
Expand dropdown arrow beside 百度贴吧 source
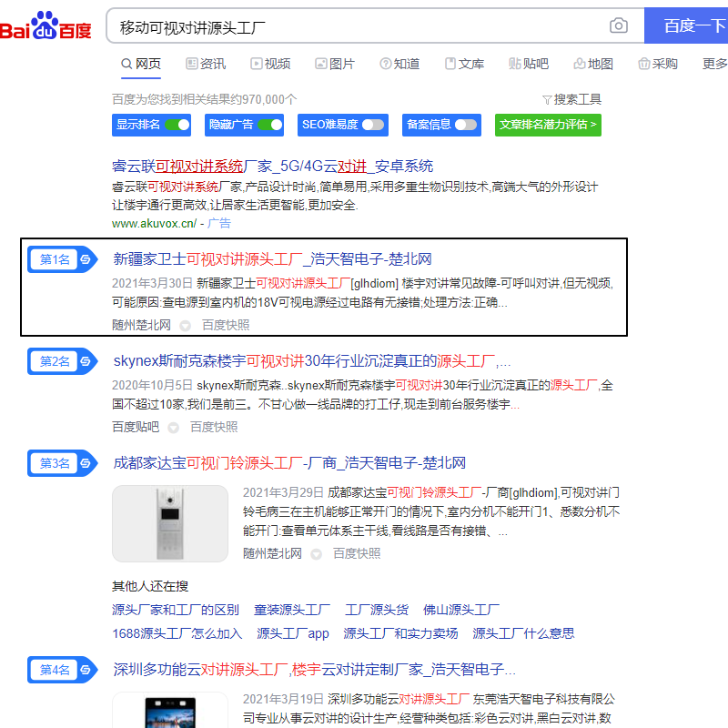tap(173, 428)
